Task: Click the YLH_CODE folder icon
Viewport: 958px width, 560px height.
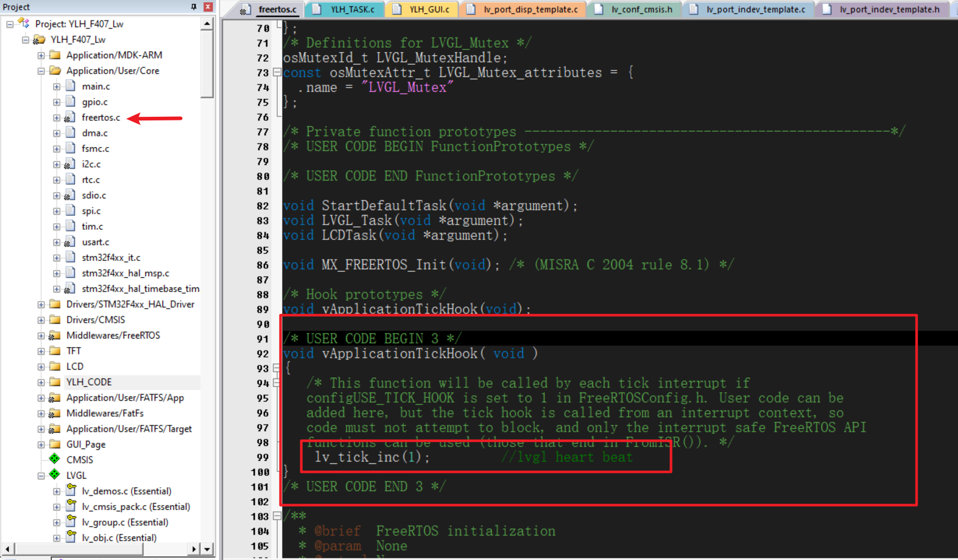Action: (x=55, y=382)
